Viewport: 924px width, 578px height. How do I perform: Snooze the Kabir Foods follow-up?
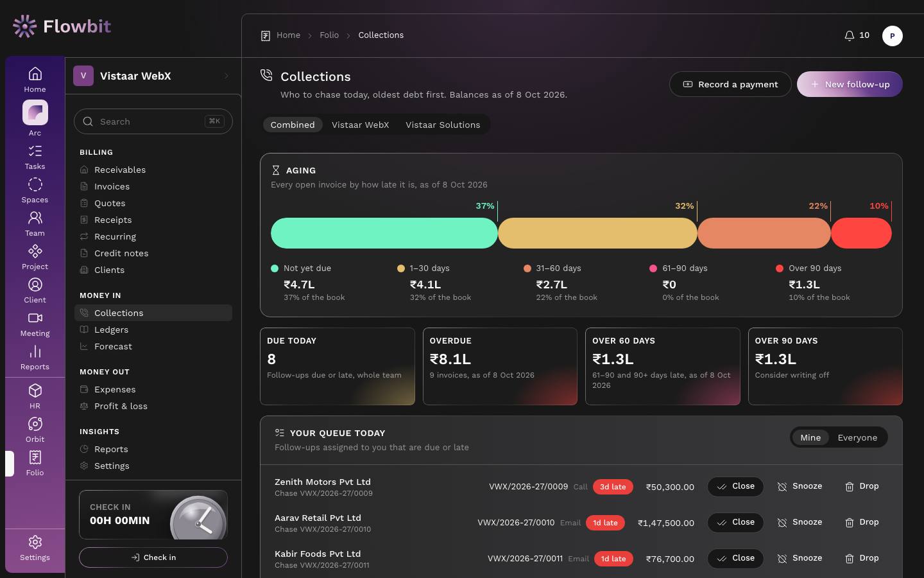[800, 559]
